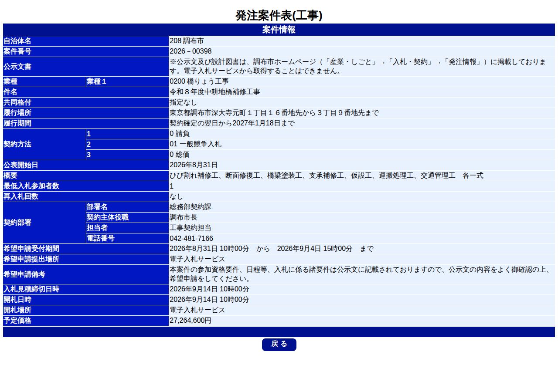558x392 pixels.
Task: Click the 契約主体役職 sub-label
Action: tap(127, 217)
